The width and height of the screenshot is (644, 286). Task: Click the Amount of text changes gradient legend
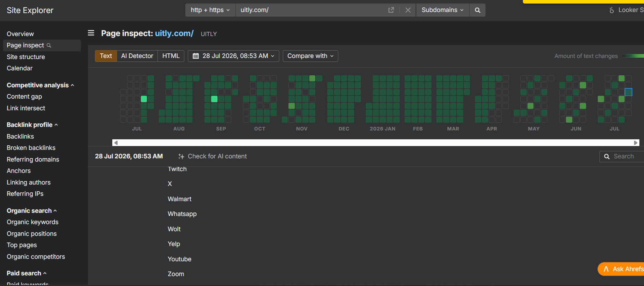pyautogui.click(x=633, y=56)
